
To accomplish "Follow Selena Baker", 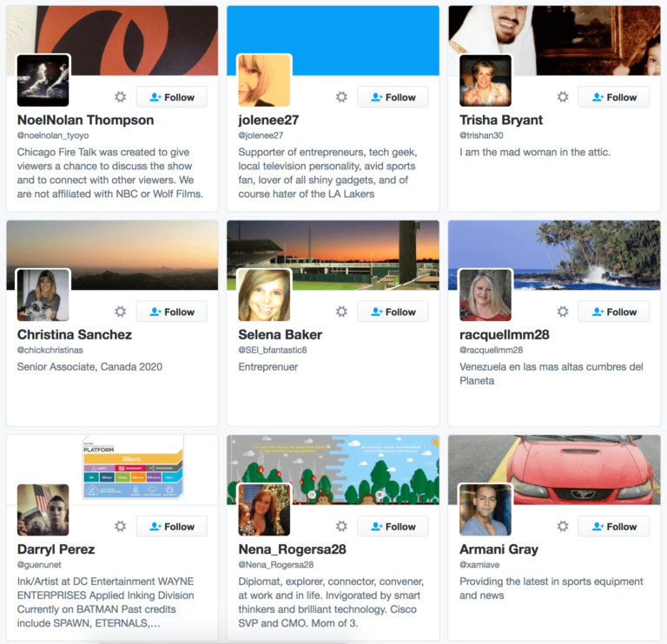I will click(x=393, y=312).
